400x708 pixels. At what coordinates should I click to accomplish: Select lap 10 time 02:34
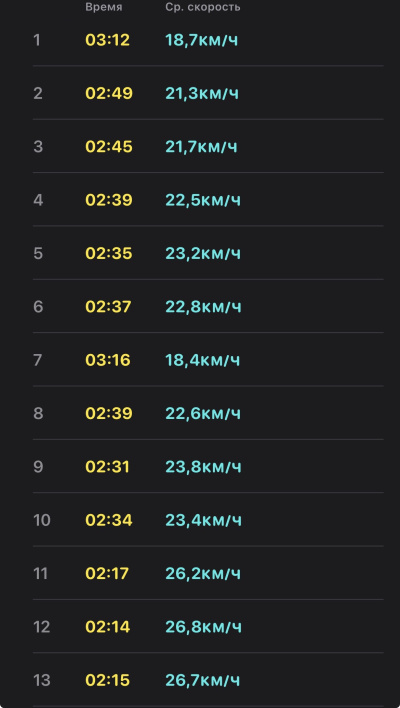coord(109,520)
